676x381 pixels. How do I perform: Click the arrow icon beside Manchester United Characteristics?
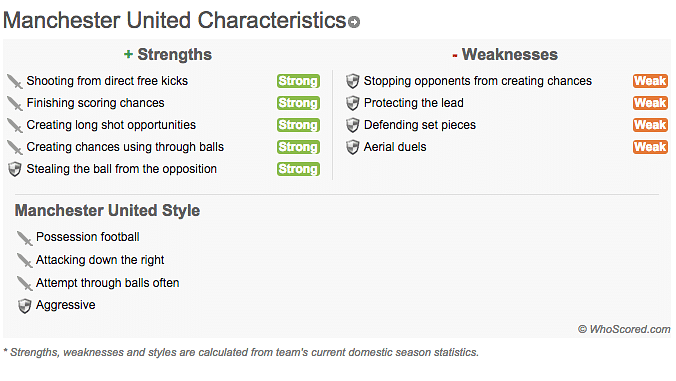(354, 22)
